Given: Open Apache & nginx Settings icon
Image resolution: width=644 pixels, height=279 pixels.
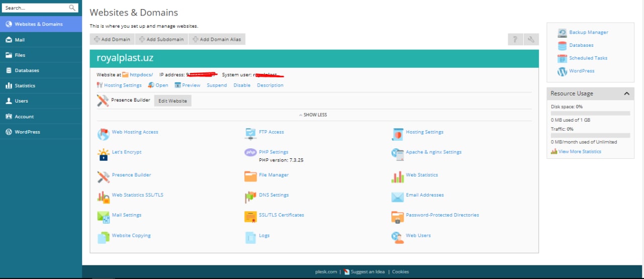Looking at the screenshot, I should coord(397,154).
